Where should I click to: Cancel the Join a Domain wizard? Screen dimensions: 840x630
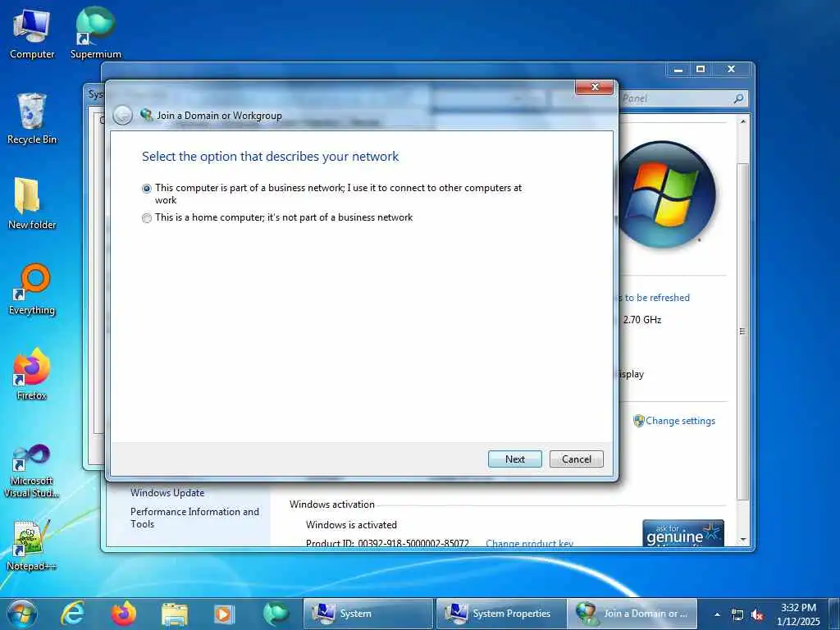577,459
